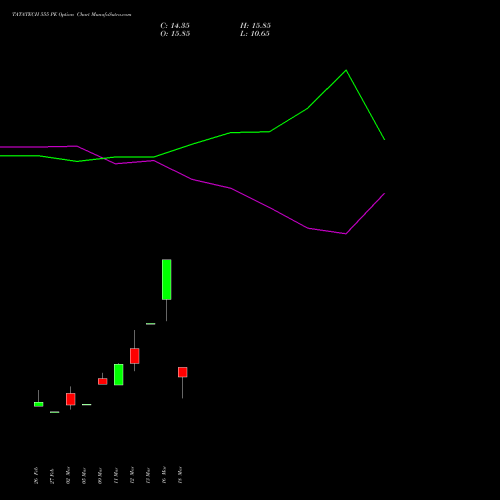Screen dimensions: 500x500
Task: Click the 27 Feb date axis label
Action: (52, 476)
